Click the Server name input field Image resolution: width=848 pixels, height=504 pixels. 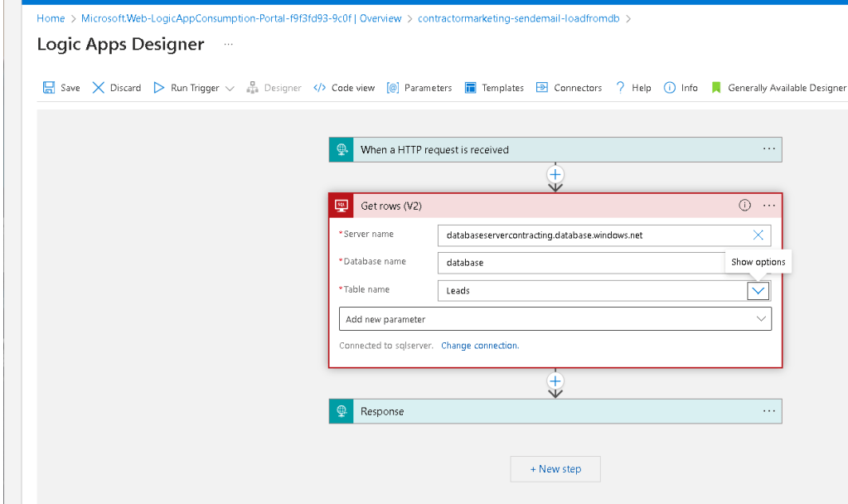tap(604, 235)
